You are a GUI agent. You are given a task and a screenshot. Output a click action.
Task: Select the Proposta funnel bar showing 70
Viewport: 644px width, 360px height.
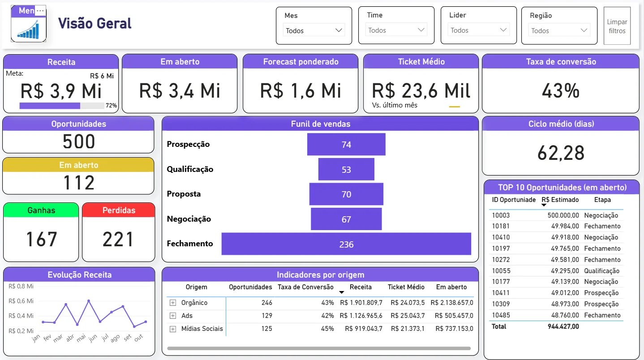click(x=346, y=194)
